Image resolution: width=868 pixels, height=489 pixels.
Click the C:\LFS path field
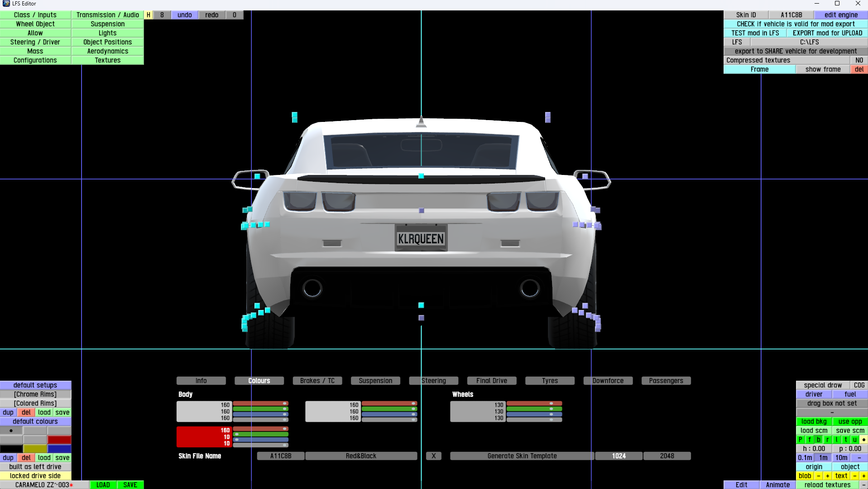809,42
